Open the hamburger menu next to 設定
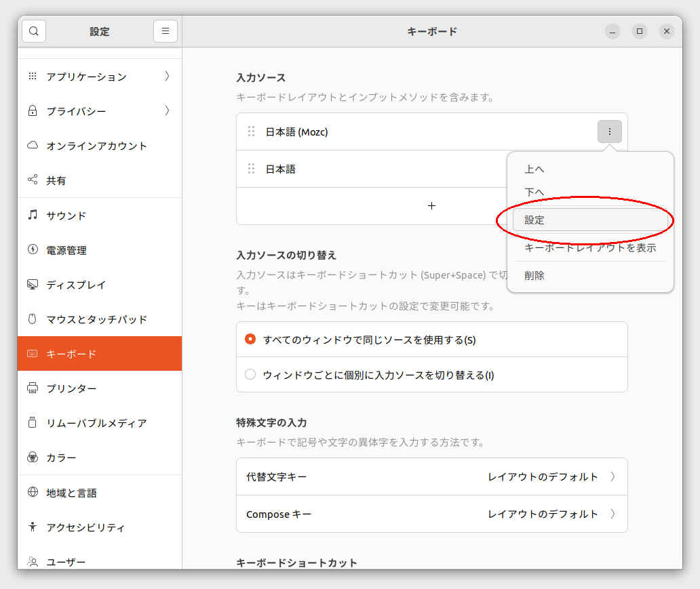The height and width of the screenshot is (589, 700). point(165,31)
